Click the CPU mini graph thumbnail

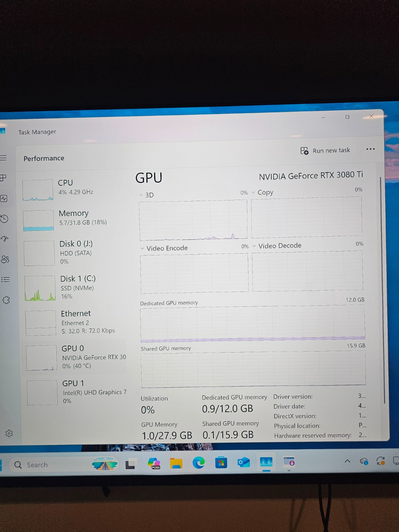(38, 190)
